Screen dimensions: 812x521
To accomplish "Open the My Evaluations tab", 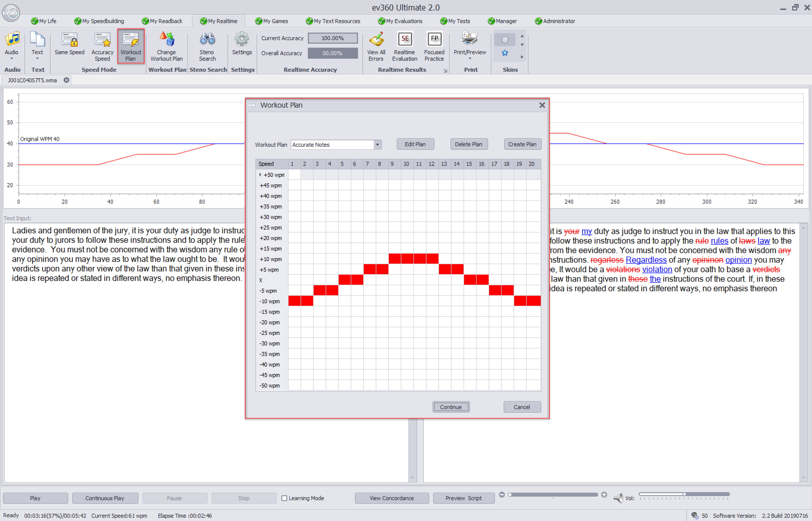I will coord(400,21).
